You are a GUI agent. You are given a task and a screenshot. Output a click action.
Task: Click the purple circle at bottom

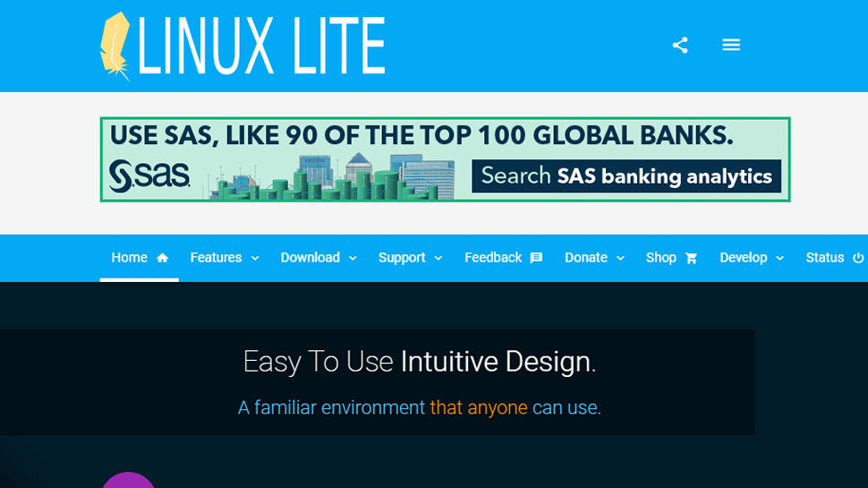click(129, 480)
